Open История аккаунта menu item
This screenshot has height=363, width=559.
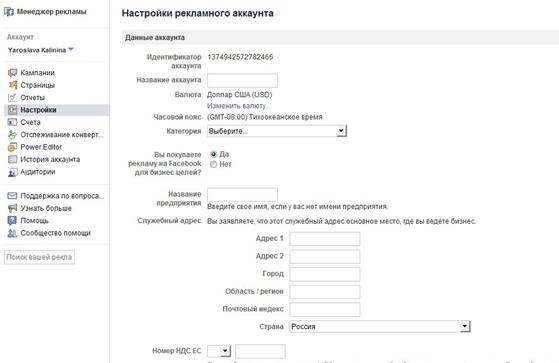(50, 159)
